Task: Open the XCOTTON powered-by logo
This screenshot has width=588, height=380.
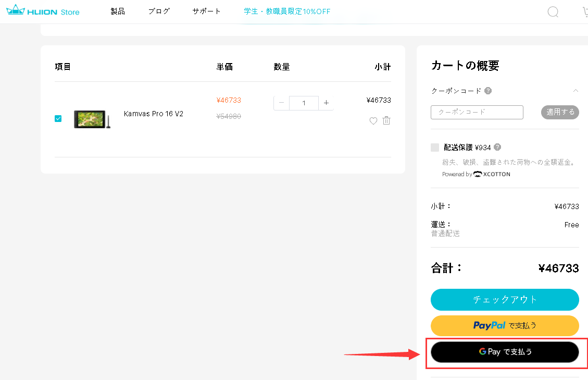Action: click(x=492, y=174)
